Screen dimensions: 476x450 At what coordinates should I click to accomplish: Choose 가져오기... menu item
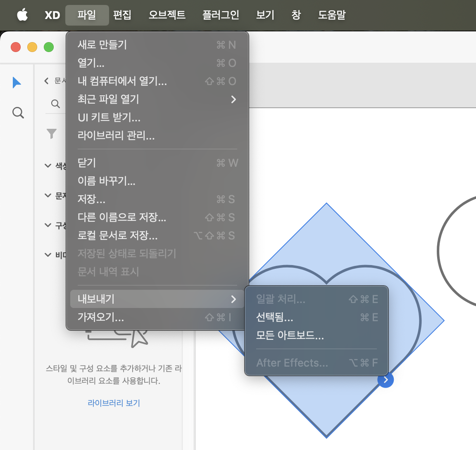(x=157, y=317)
